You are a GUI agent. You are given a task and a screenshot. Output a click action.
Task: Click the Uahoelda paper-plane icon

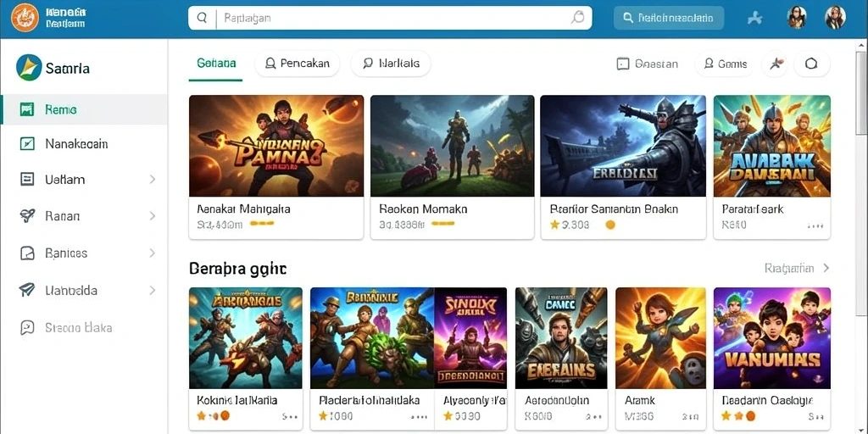[x=26, y=290]
